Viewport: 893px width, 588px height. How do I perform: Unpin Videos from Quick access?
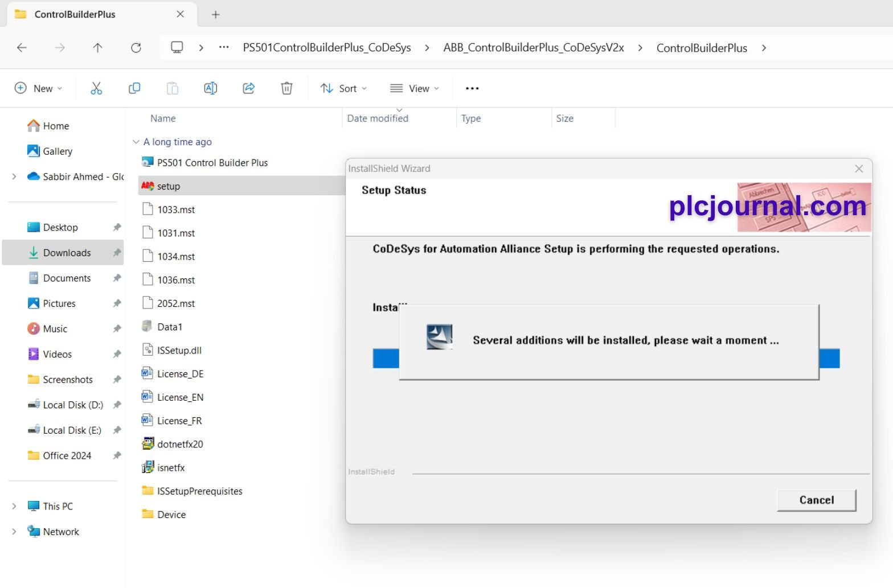[117, 354]
